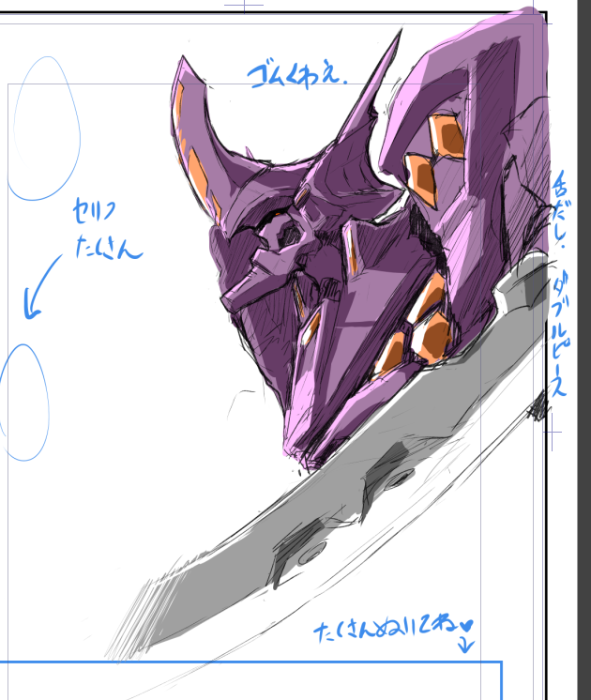Click the upper blue speech balloon oval
591x700 pixels.
(x=44, y=129)
